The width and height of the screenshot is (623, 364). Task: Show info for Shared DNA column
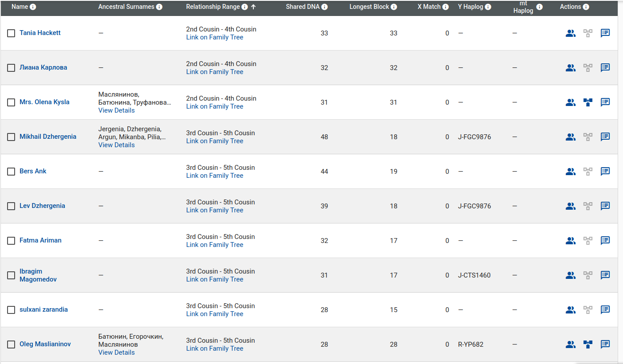click(x=324, y=7)
